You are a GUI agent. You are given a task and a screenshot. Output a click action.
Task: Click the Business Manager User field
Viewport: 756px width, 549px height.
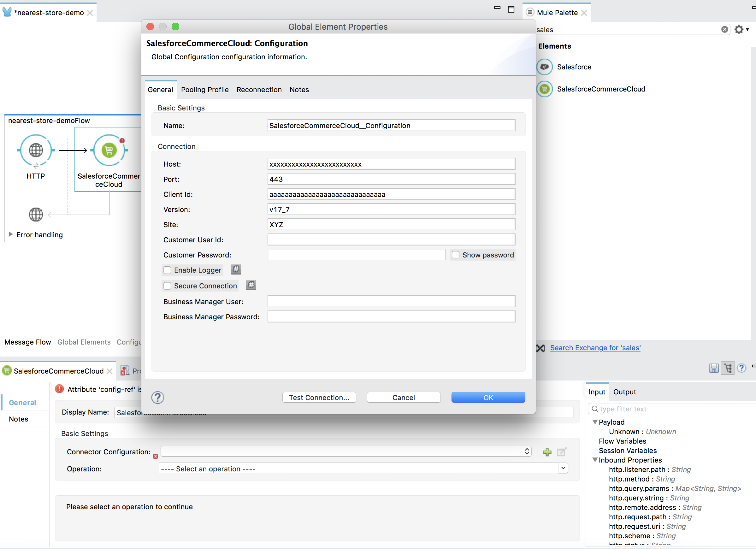pos(391,301)
